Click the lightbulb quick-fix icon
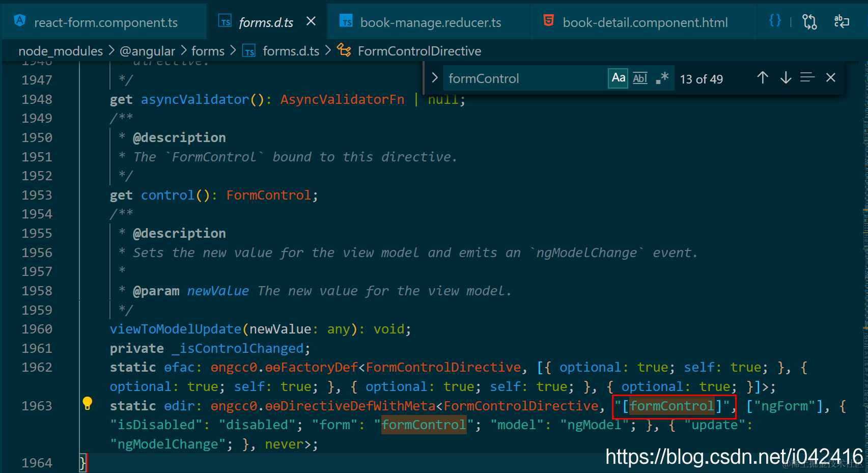Viewport: 868px width, 473px height. [x=88, y=403]
